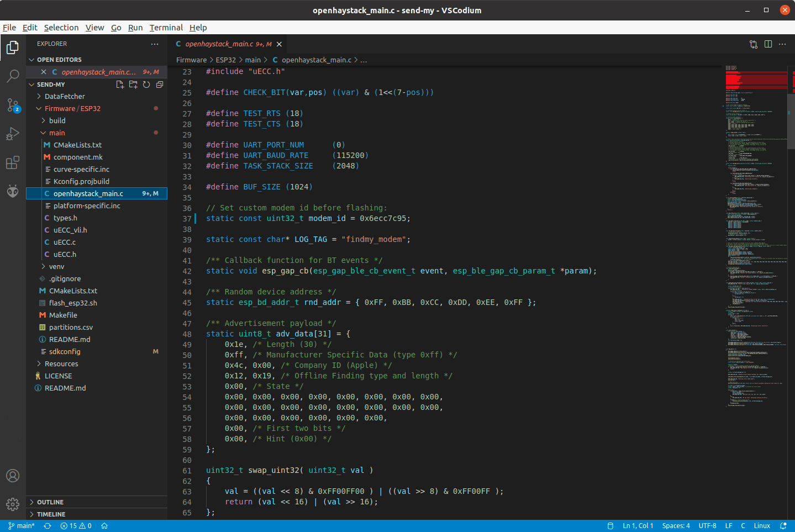The height and width of the screenshot is (532, 795).
Task: Click Spaces: 4 indentation setting
Action: click(x=676, y=526)
